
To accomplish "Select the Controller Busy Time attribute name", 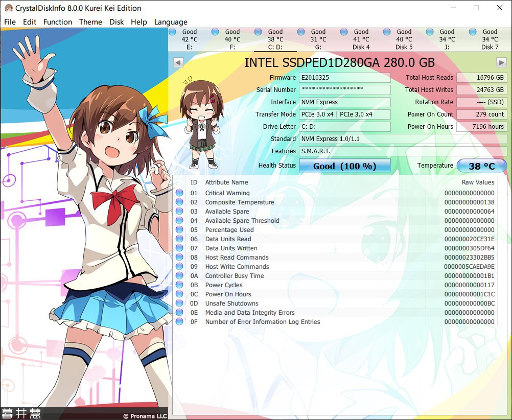I will coord(235,275).
